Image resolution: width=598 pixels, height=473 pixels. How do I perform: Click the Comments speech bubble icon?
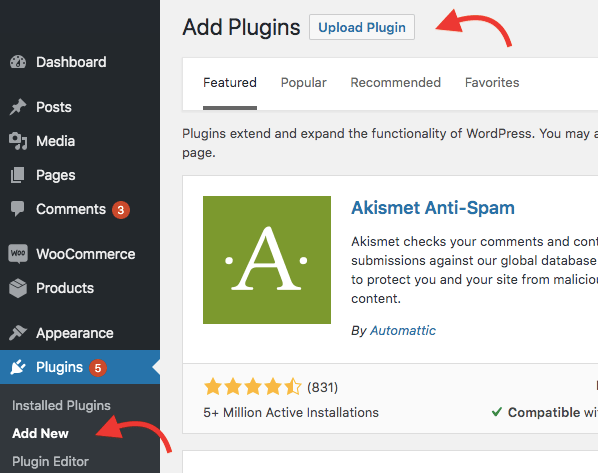click(18, 209)
